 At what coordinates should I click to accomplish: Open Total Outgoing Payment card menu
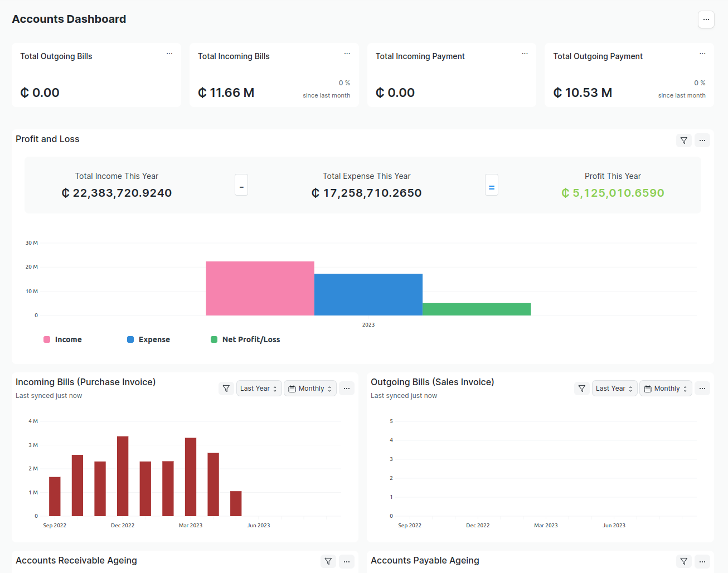click(702, 54)
